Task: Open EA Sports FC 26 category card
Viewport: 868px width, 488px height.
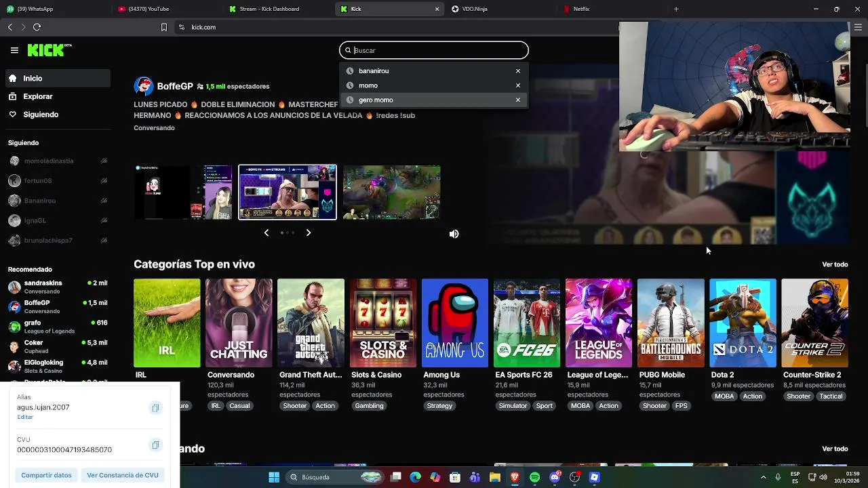Action: pyautogui.click(x=526, y=323)
